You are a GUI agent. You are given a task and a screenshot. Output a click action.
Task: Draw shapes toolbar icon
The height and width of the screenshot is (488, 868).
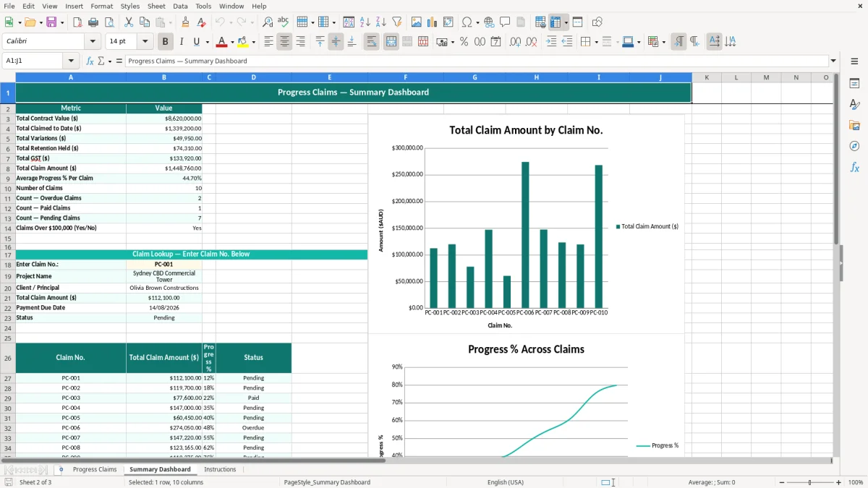597,22
